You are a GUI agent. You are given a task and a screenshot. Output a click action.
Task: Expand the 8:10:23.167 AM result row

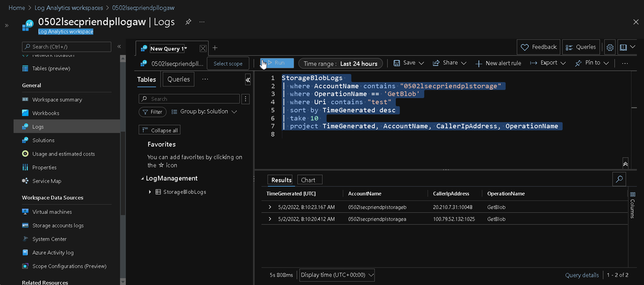[x=270, y=208]
